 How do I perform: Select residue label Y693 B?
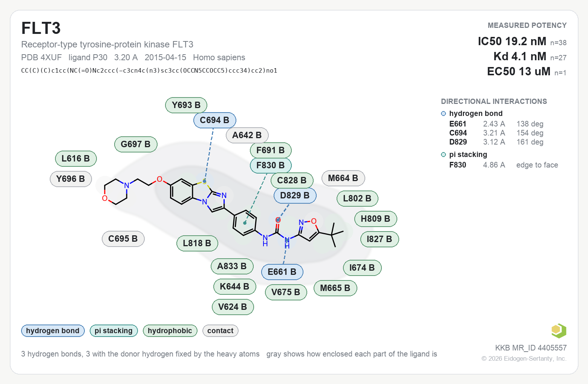pos(186,105)
